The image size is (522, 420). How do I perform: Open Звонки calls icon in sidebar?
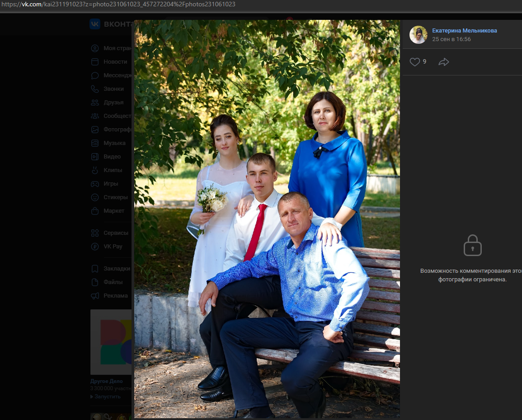click(95, 89)
